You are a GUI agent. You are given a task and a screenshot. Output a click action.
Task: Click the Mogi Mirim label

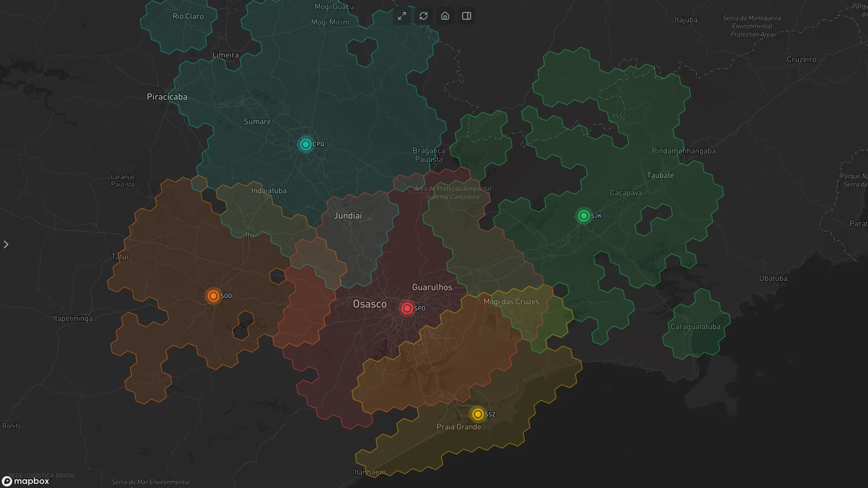[330, 22]
